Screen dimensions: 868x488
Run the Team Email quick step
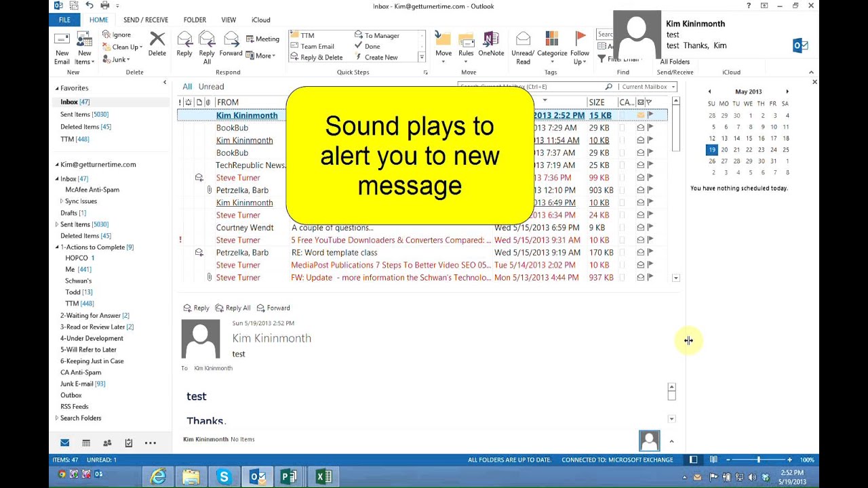pyautogui.click(x=312, y=46)
